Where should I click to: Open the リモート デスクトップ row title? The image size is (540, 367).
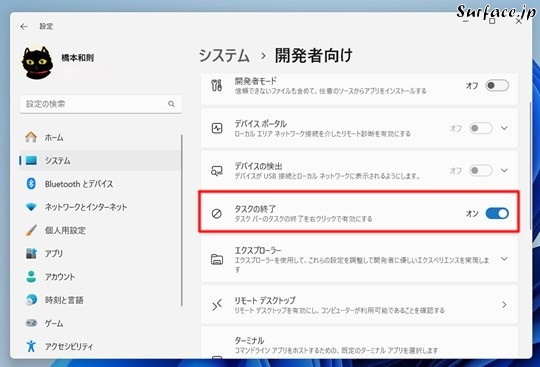[x=265, y=300]
